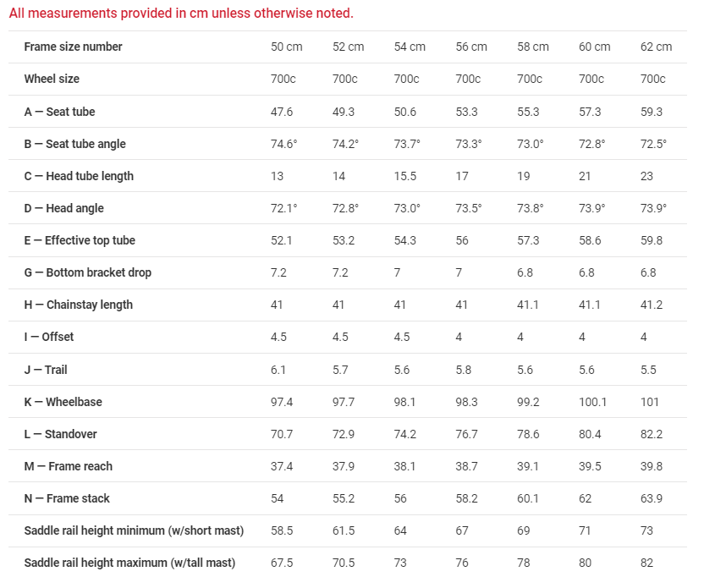Click the 'L — Standover' row label
Viewport: 704px width, 588px height.
(x=61, y=434)
